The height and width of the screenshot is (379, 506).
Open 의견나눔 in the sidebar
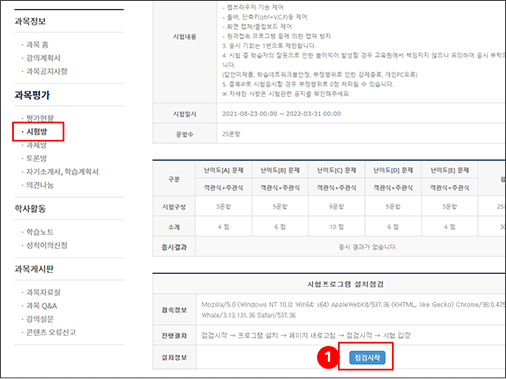40,185
